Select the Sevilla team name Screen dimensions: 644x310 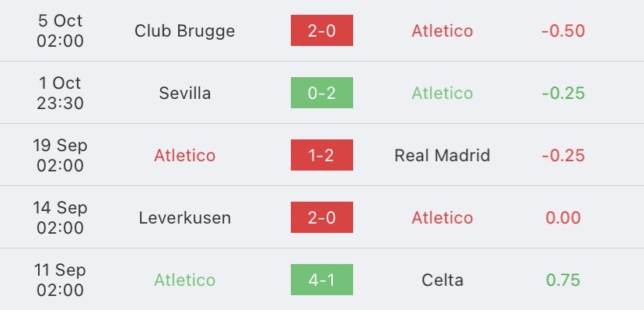coord(185,93)
